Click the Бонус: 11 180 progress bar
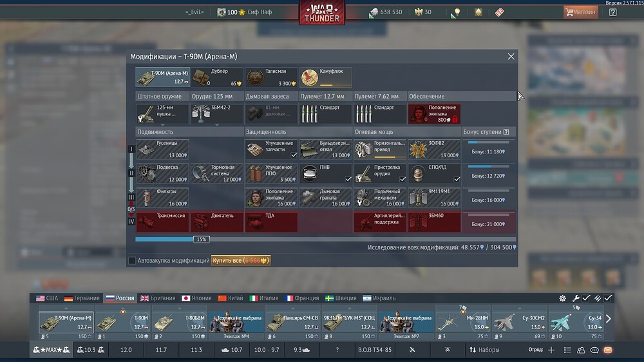 [488, 142]
